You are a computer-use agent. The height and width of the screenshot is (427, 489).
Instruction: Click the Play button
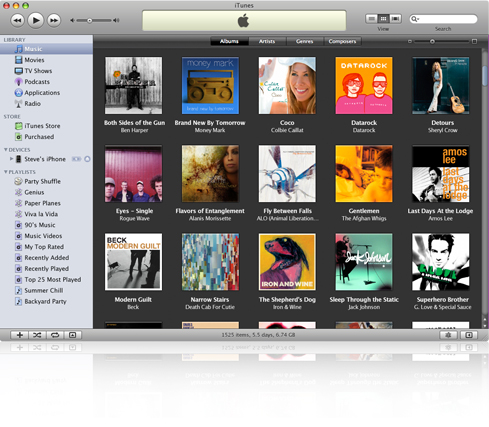click(36, 20)
